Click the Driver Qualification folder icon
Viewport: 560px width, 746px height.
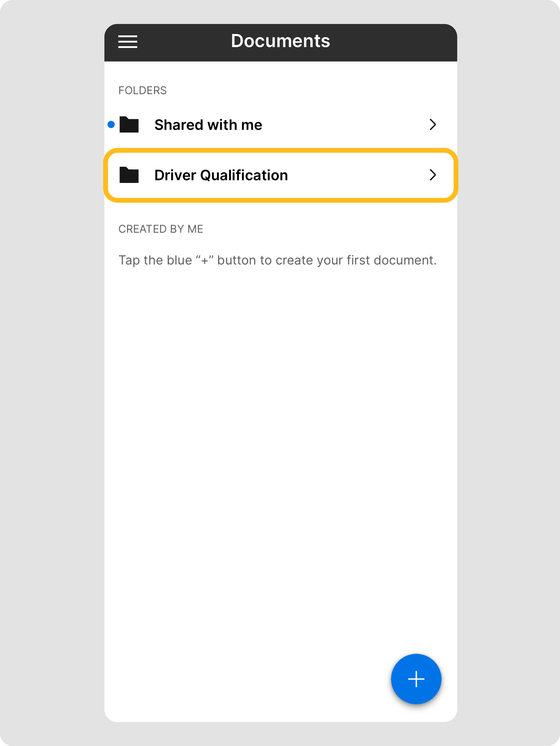[x=129, y=175]
